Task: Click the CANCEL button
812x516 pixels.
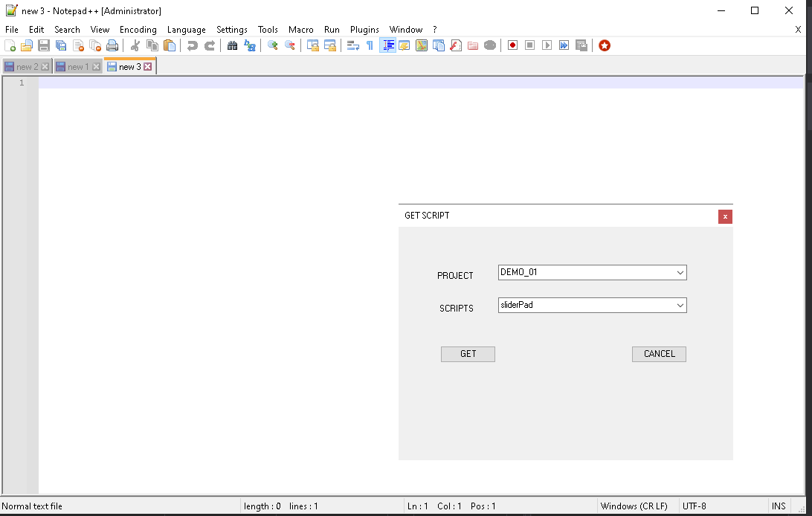Action: pyautogui.click(x=660, y=354)
